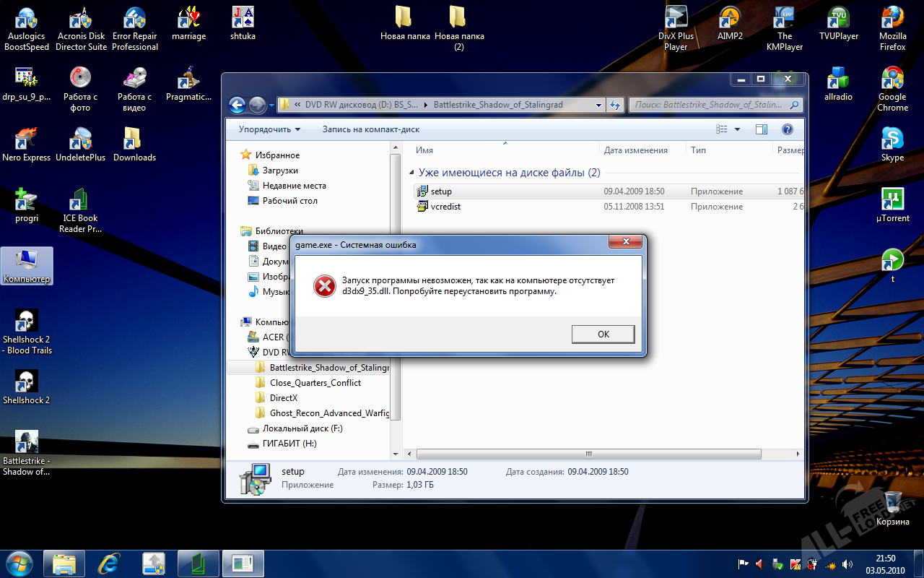
Task: Expand the view options dropdown arrow
Action: point(737,129)
